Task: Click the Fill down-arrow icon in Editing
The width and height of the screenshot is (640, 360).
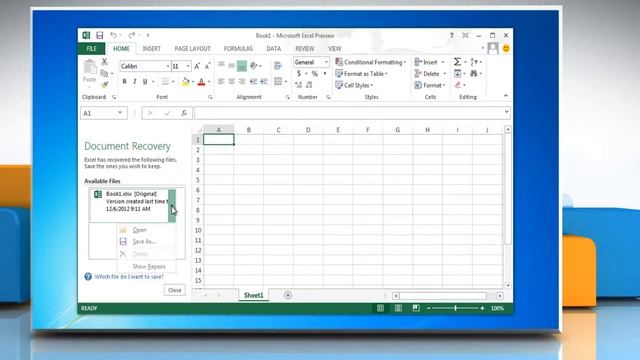Action: (x=457, y=73)
